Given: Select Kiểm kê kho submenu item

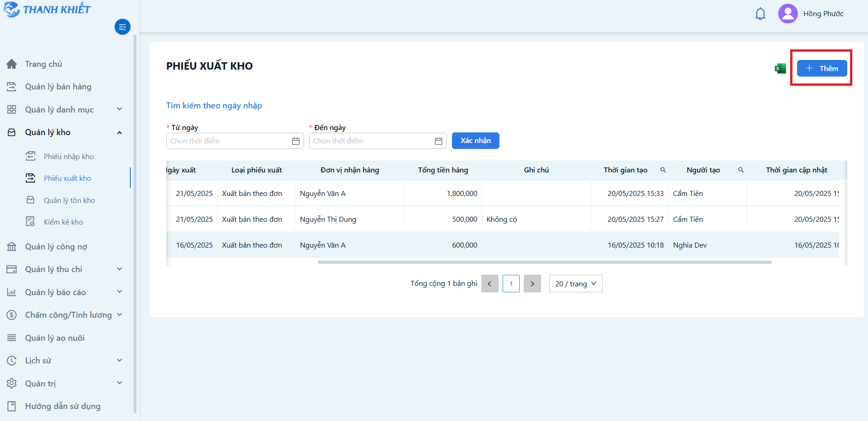Looking at the screenshot, I should (x=64, y=222).
